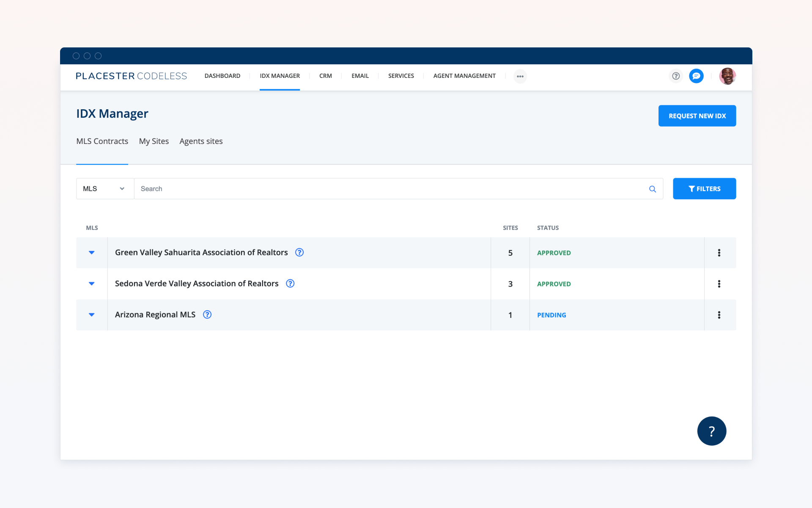This screenshot has height=508, width=812.
Task: Click the search magnifier icon
Action: point(653,189)
